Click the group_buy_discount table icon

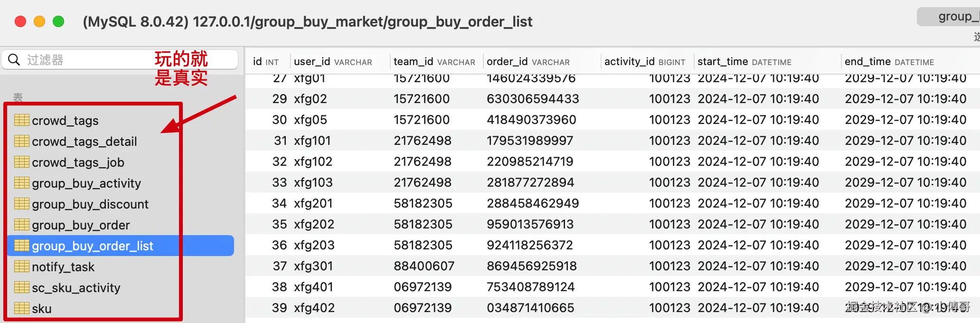(21, 204)
